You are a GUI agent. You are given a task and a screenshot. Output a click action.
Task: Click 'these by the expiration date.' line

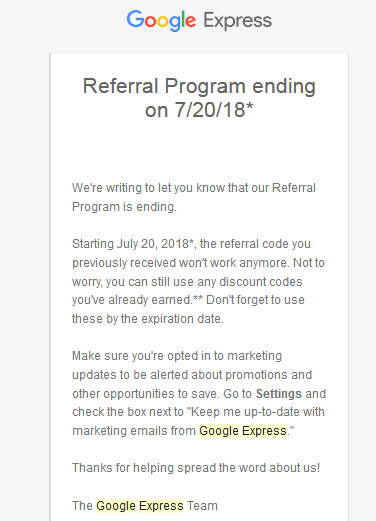point(148,319)
